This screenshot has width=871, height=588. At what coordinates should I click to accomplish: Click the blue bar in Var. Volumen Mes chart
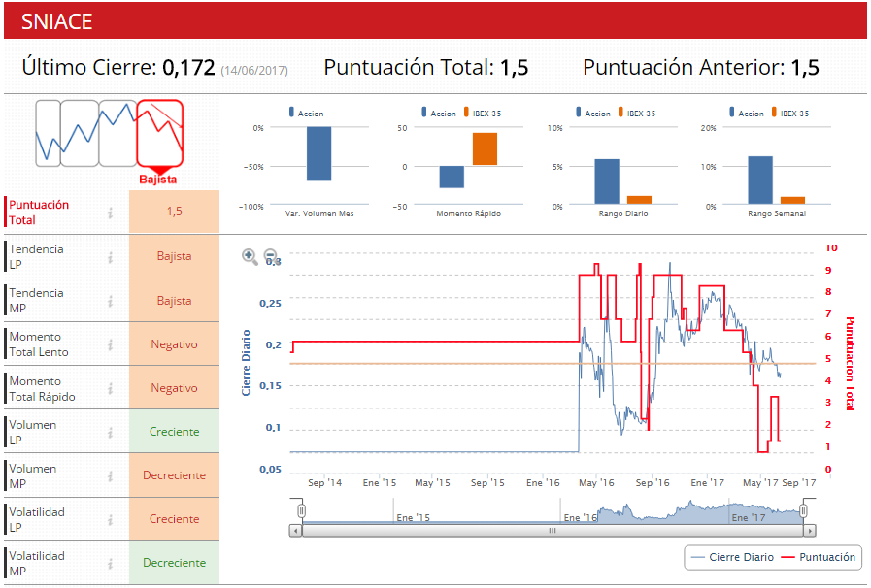coord(318,154)
